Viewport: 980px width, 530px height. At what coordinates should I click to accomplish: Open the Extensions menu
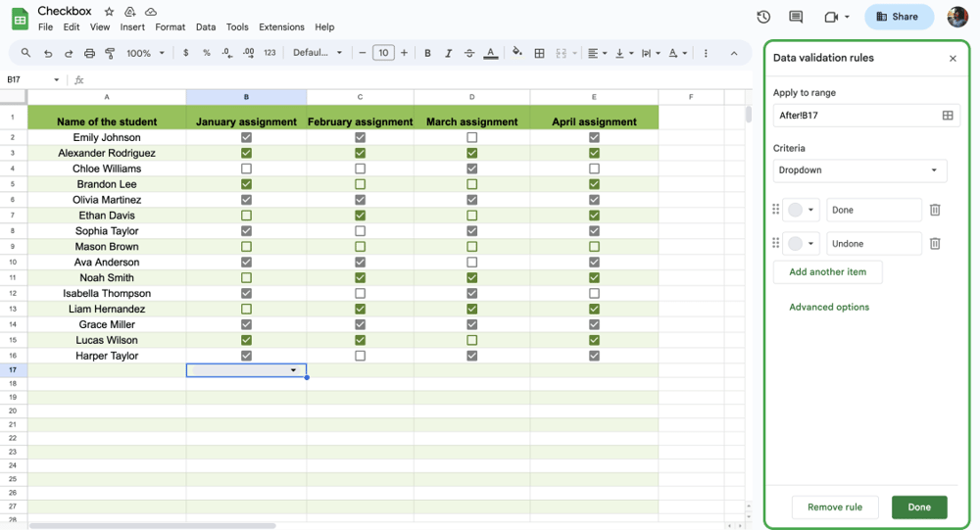pyautogui.click(x=281, y=27)
